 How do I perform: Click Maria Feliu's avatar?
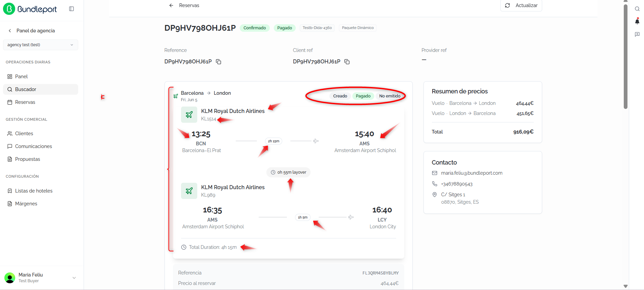(10, 278)
